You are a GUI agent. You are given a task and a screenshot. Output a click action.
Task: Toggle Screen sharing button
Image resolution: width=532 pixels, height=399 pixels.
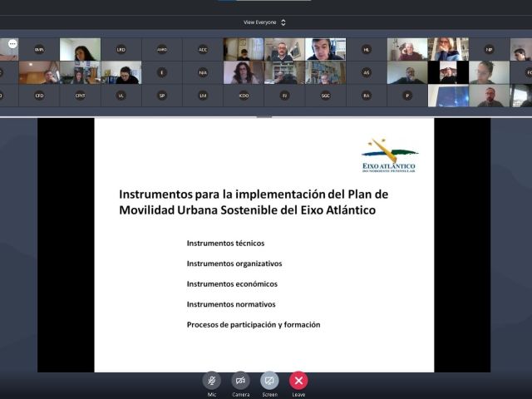click(x=269, y=380)
